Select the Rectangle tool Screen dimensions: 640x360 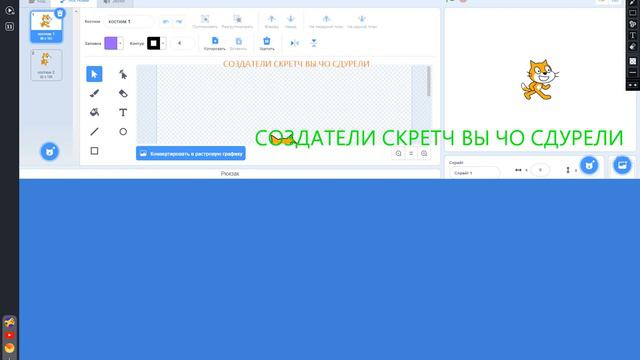94,151
